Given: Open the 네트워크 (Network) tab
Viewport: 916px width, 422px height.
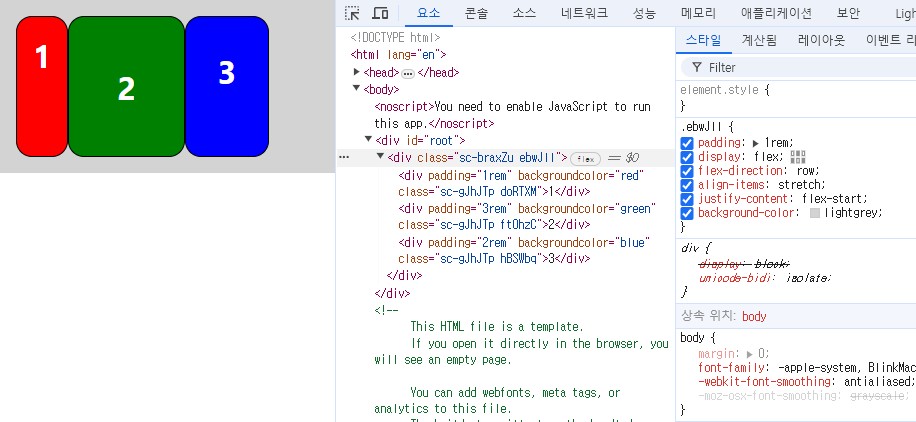Looking at the screenshot, I should point(584,13).
